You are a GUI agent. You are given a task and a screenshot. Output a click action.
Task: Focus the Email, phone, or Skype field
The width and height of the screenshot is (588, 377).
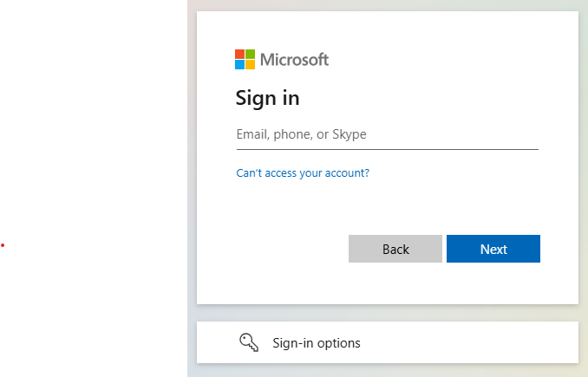point(387,135)
